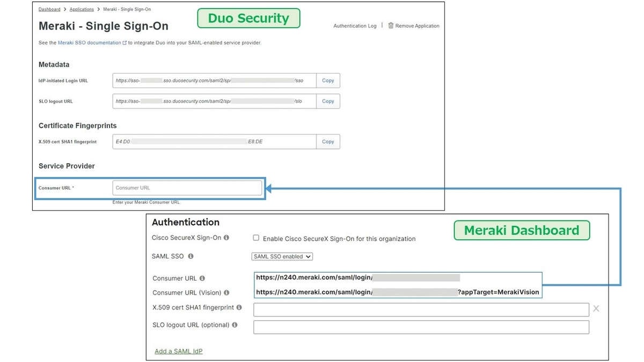Image resolution: width=644 pixels, height=362 pixels.
Task: Click the X icon beside the fingerprint field
Action: [596, 309]
